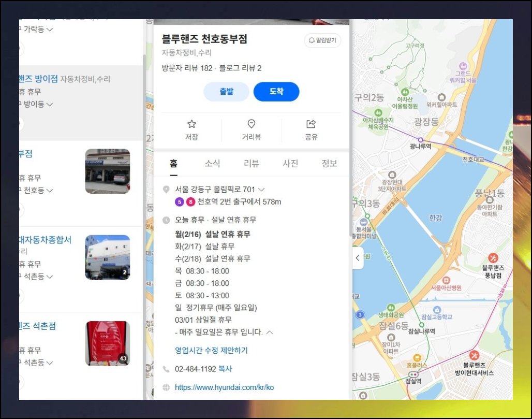
Task: Click the clock icon by business hours
Action: (166, 220)
